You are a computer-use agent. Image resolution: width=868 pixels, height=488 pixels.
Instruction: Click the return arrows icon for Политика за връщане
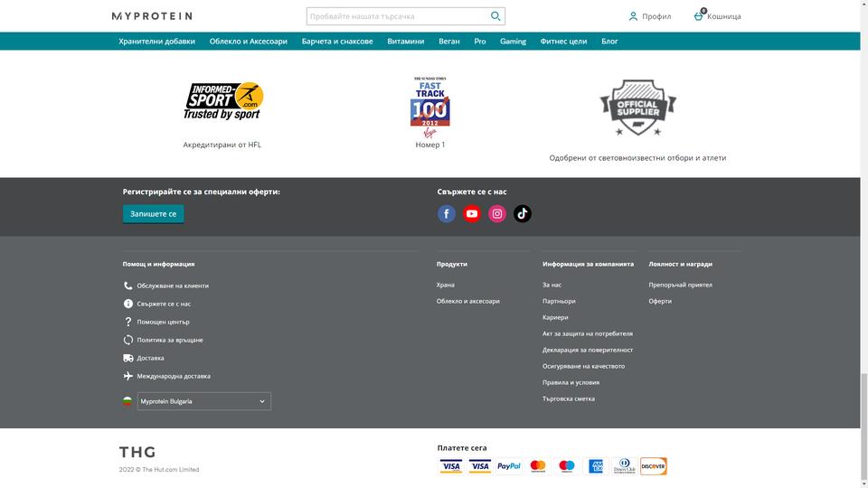(x=127, y=340)
